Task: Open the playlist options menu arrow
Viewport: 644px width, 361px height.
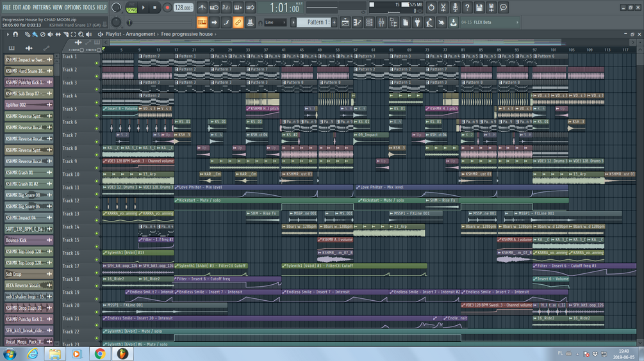Action: point(8,35)
